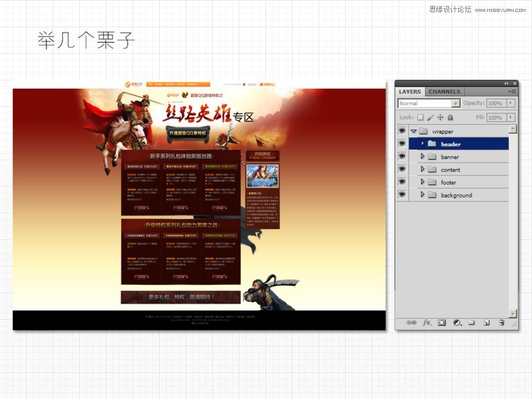The width and height of the screenshot is (532, 399).
Task: Create a new layer
Action: pos(486,322)
